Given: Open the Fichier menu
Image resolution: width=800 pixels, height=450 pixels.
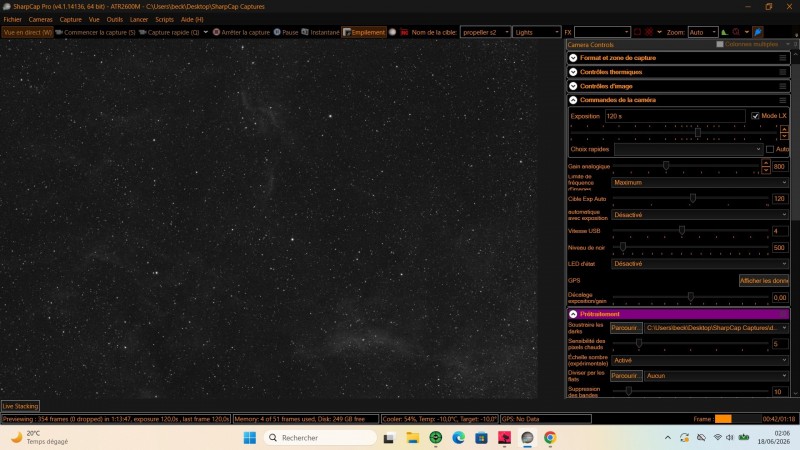Looking at the screenshot, I should [x=13, y=19].
